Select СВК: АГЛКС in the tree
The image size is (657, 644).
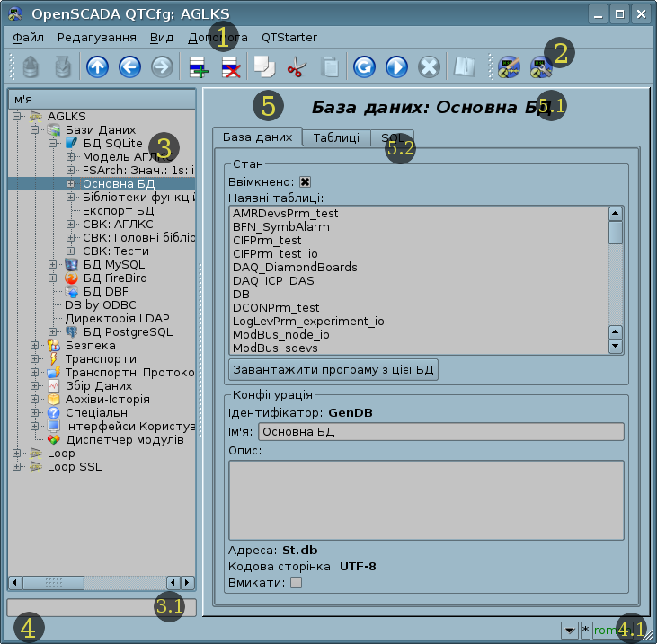tap(118, 224)
